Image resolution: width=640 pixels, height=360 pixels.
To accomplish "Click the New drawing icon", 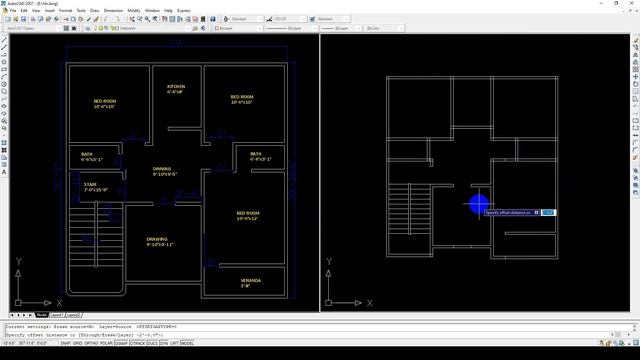I will [x=8, y=19].
